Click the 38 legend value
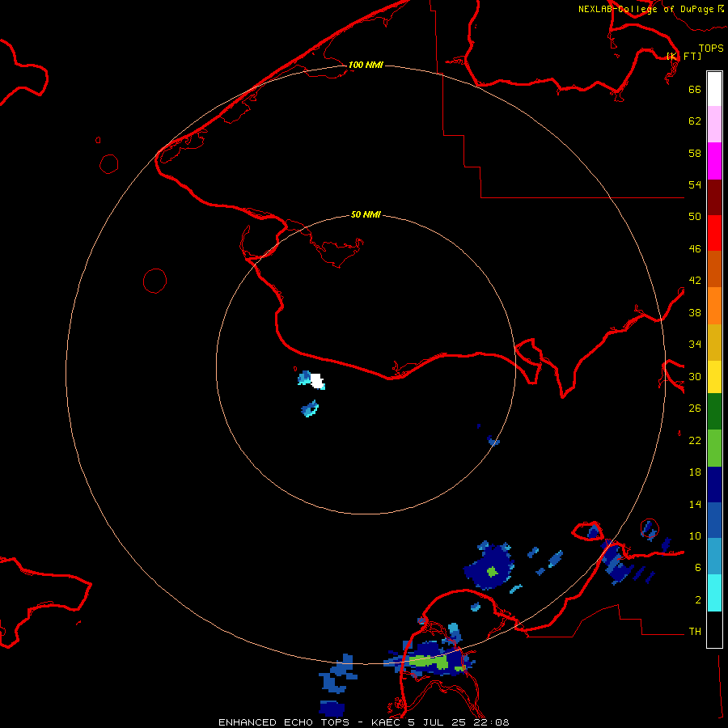This screenshot has width=728, height=728. point(695,313)
